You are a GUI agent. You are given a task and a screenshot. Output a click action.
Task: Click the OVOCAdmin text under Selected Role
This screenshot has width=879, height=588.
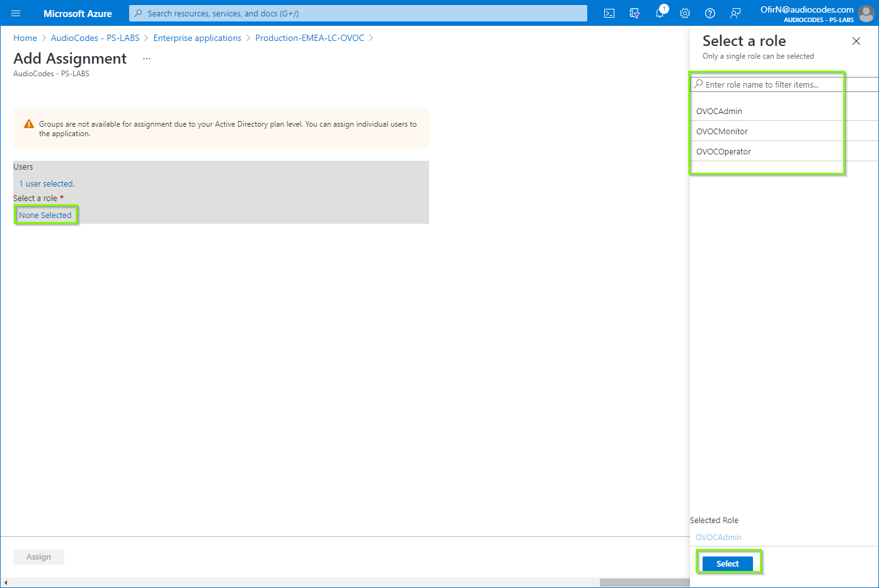click(x=718, y=538)
